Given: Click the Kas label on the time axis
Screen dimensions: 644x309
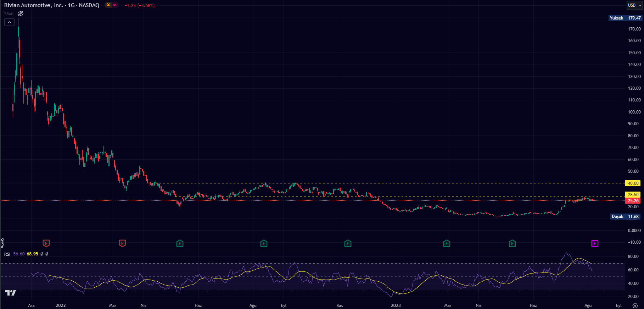Looking at the screenshot, I should click(340, 305).
